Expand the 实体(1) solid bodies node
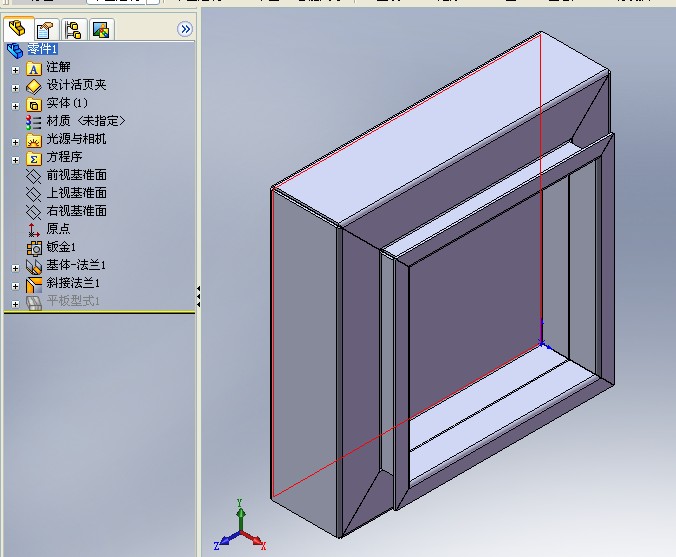Image resolution: width=676 pixels, height=557 pixels. coord(16,106)
